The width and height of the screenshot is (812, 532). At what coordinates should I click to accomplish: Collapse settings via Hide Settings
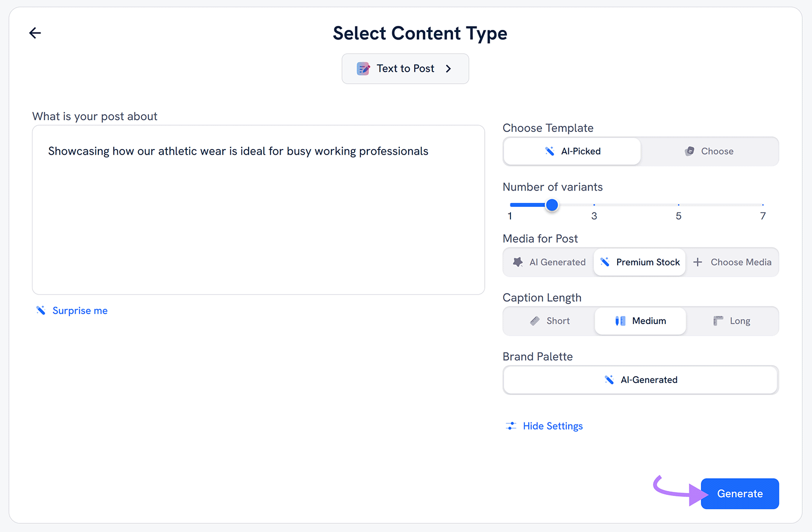553,426
